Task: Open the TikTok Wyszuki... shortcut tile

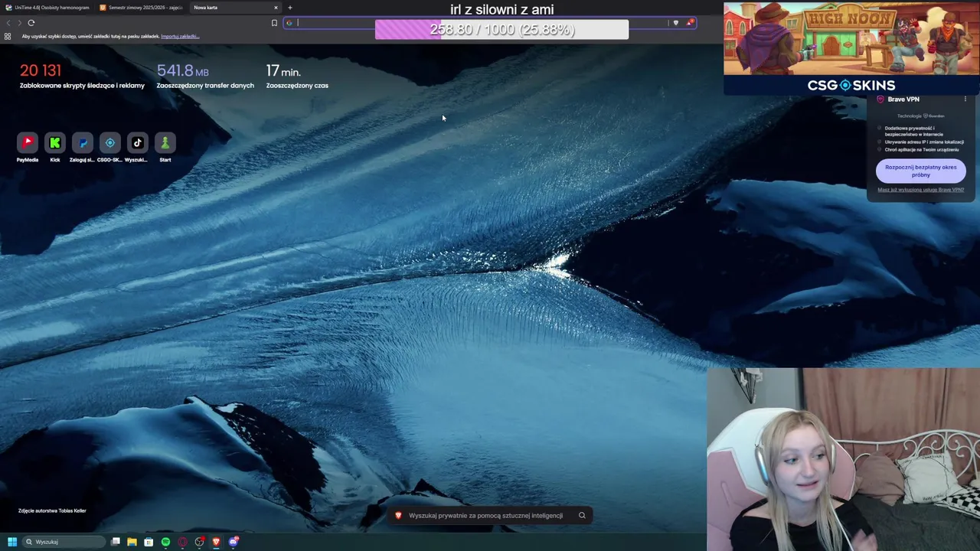Action: click(138, 143)
